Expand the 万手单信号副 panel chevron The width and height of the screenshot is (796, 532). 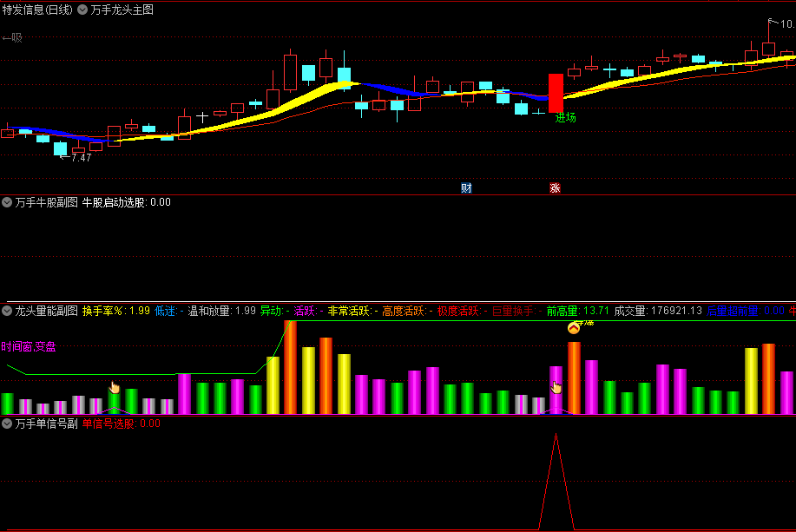coord(7,424)
